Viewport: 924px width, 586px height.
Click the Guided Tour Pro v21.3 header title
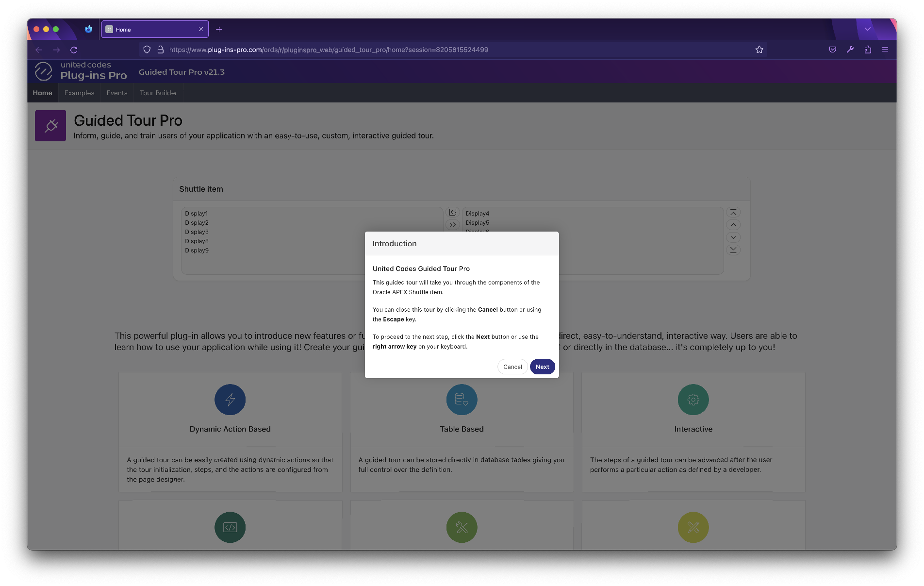181,72
